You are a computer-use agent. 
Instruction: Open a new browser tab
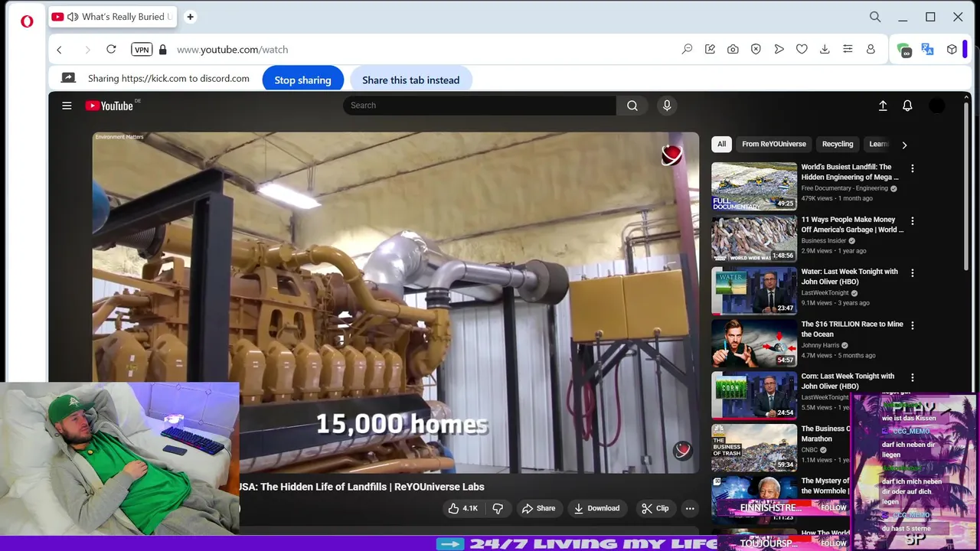tap(190, 17)
